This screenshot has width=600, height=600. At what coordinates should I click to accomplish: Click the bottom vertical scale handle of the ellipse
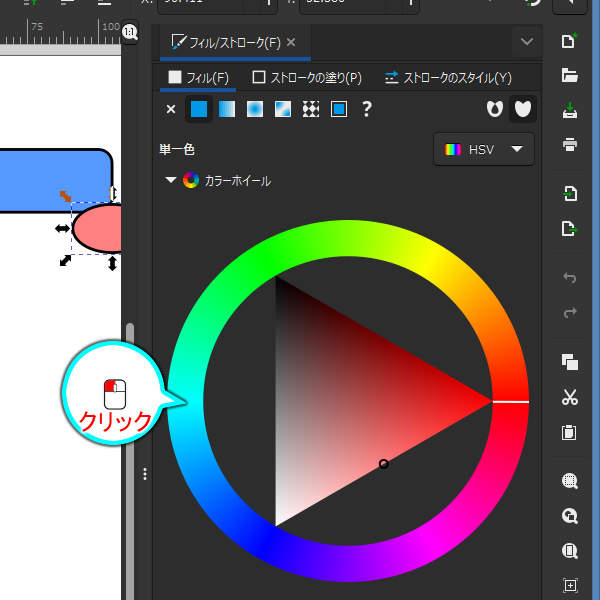pyautogui.click(x=112, y=263)
